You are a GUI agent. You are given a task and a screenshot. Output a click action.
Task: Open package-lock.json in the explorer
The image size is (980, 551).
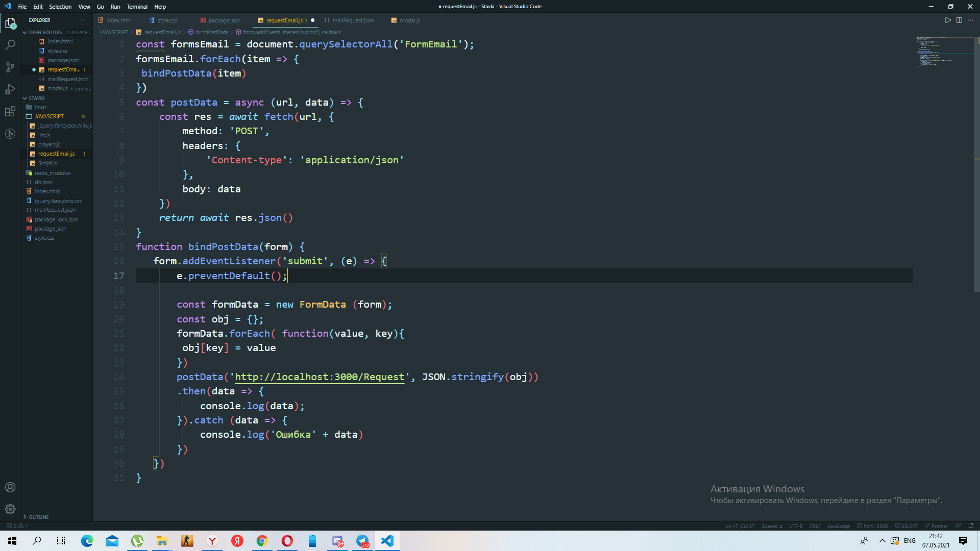click(56, 219)
